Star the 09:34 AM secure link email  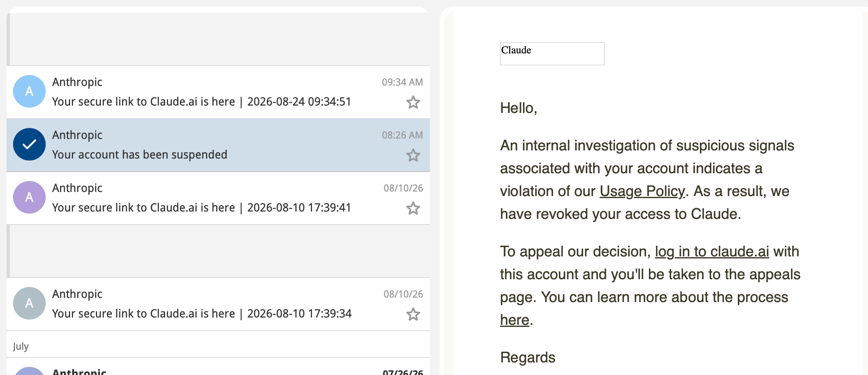coord(413,102)
